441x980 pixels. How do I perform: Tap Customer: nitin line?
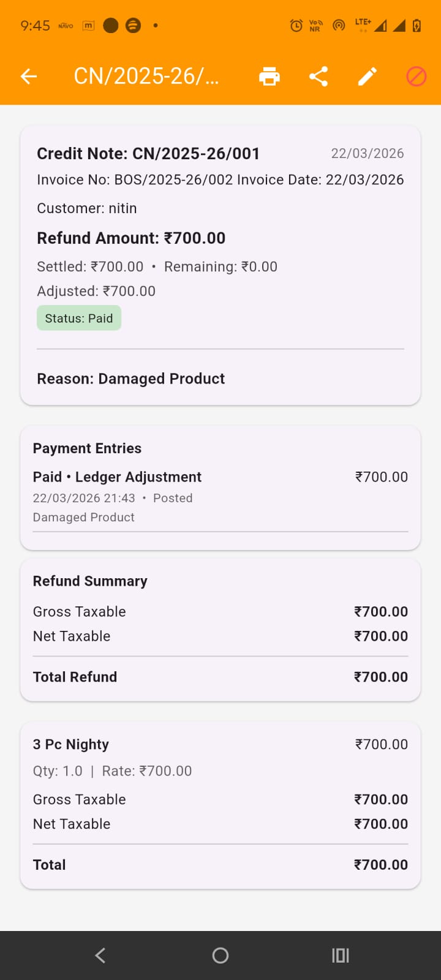click(87, 208)
